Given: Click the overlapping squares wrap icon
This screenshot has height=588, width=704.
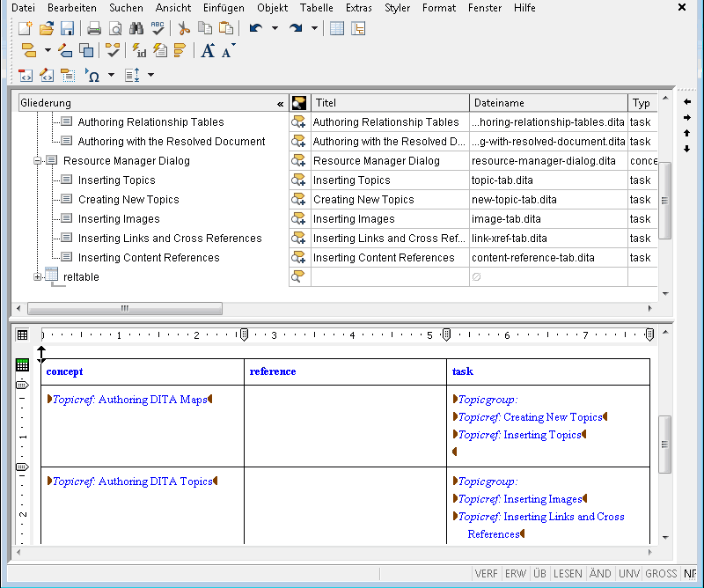Looking at the screenshot, I should click(86, 50).
